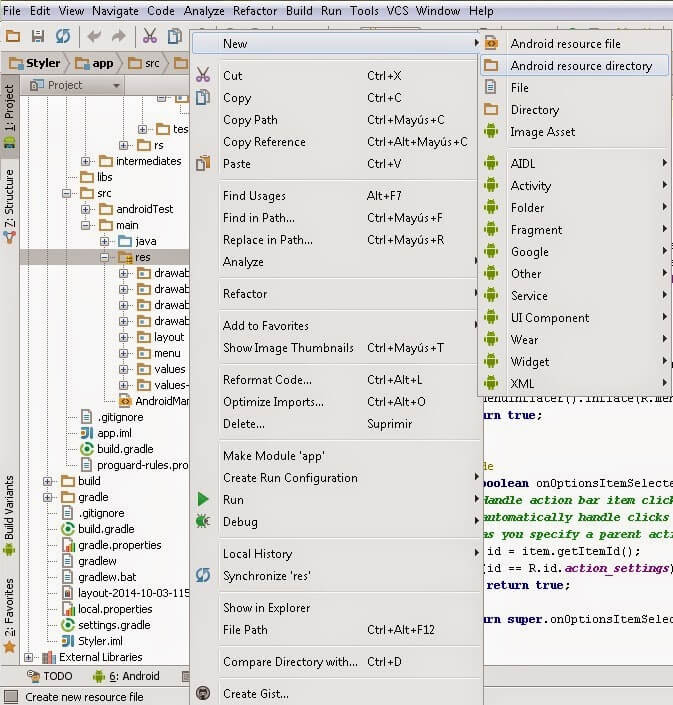Expand the gradle folder node
673x705 pixels.
47,497
